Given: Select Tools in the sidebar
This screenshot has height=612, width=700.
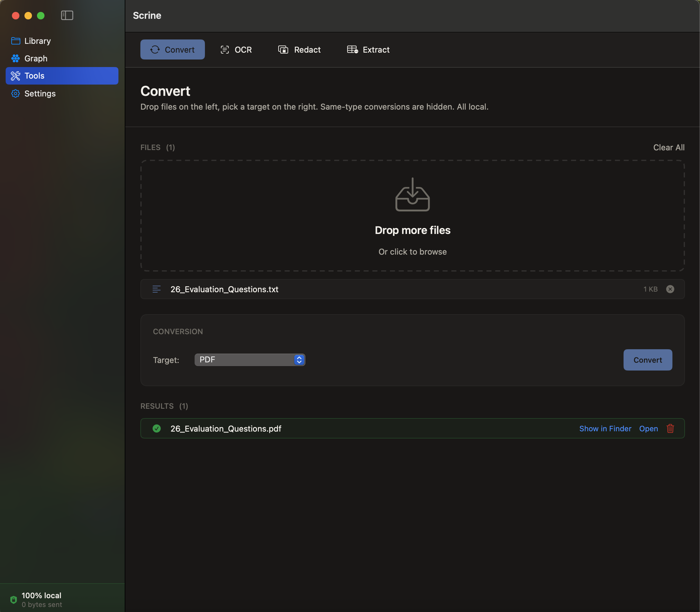Looking at the screenshot, I should (x=62, y=76).
